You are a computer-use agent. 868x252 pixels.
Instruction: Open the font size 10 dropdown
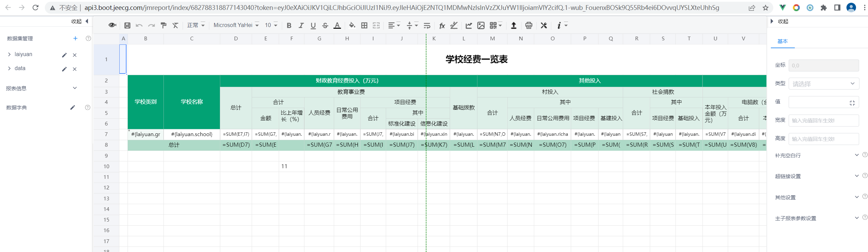(271, 25)
